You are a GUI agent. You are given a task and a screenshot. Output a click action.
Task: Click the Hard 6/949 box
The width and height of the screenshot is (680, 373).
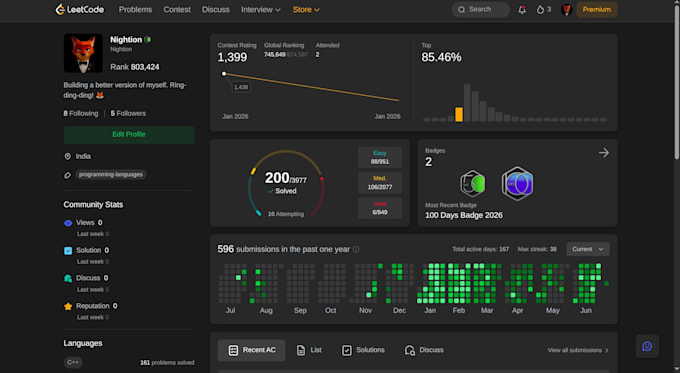380,208
